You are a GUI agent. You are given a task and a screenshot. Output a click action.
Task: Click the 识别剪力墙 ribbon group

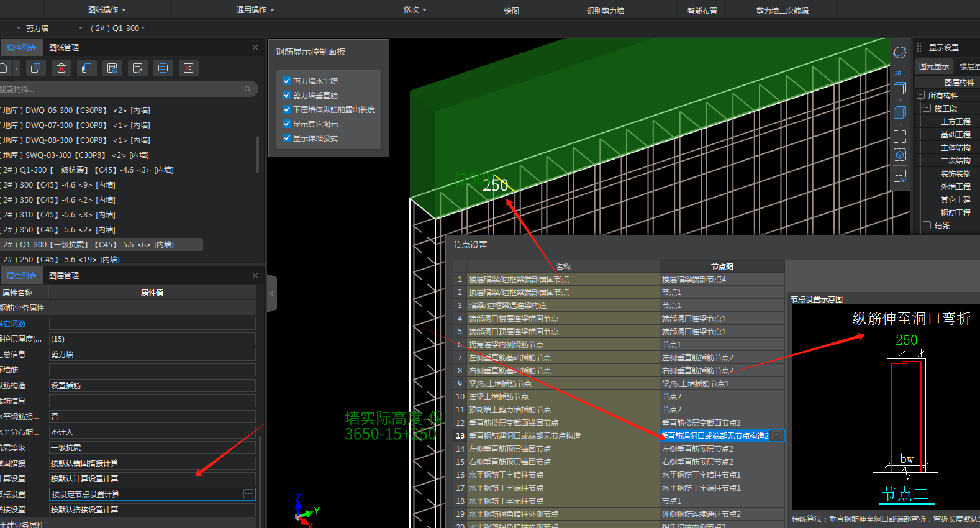point(606,11)
